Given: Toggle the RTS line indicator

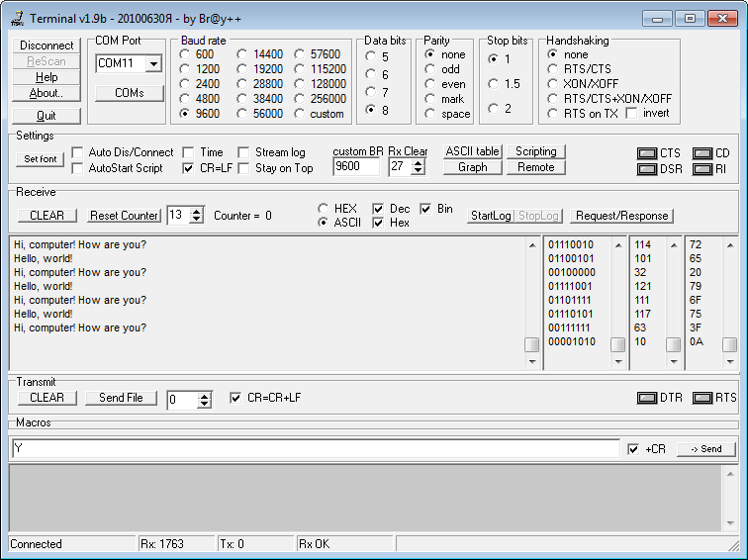Looking at the screenshot, I should click(702, 398).
